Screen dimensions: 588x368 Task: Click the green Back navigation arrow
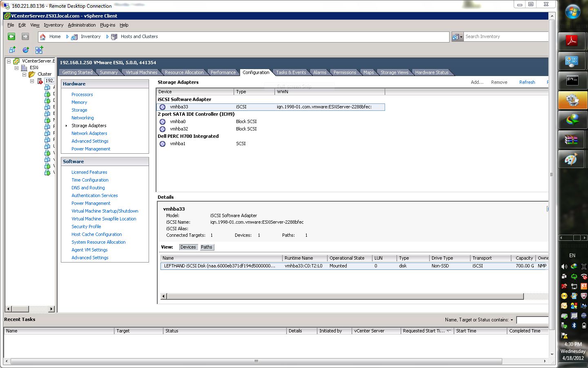(11, 36)
